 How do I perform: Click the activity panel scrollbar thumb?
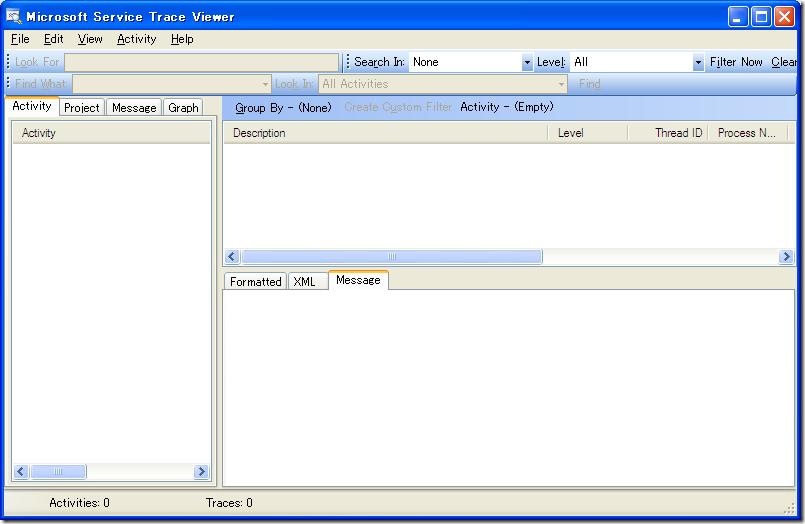pyautogui.click(x=58, y=472)
